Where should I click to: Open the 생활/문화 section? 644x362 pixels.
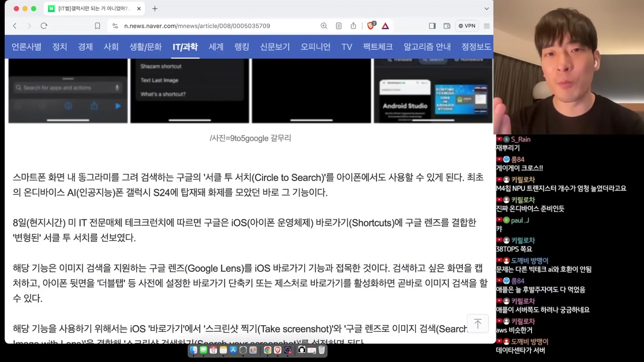(146, 46)
